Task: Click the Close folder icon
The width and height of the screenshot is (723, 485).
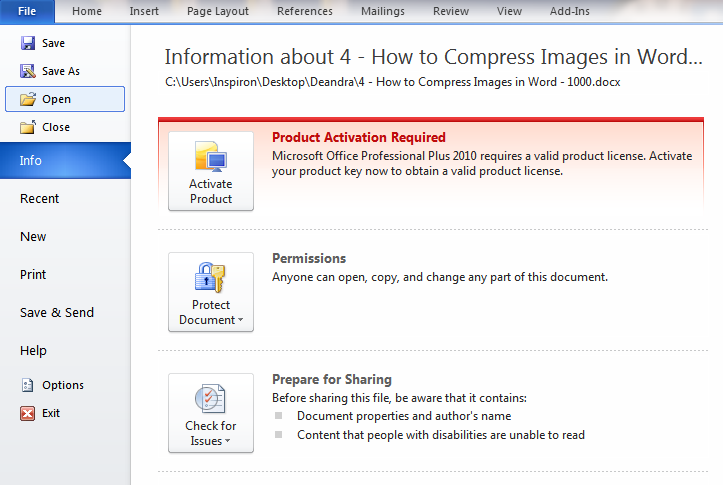Action: coord(28,127)
